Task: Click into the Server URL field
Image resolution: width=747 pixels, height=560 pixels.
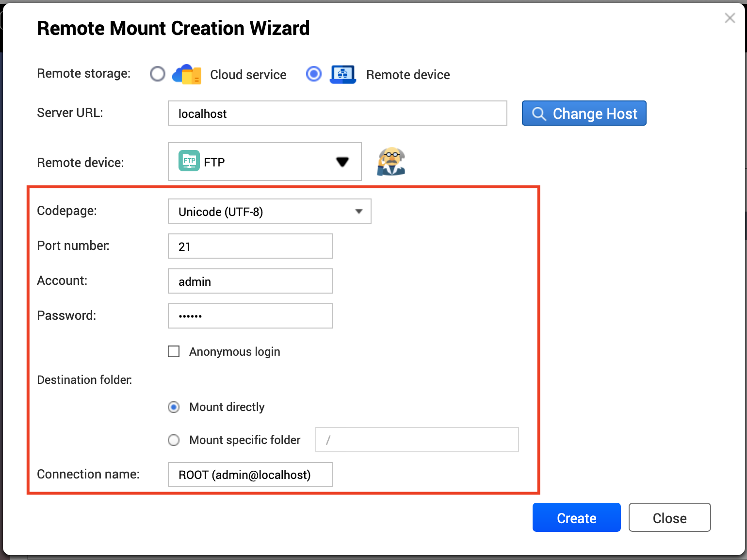Action: click(337, 114)
